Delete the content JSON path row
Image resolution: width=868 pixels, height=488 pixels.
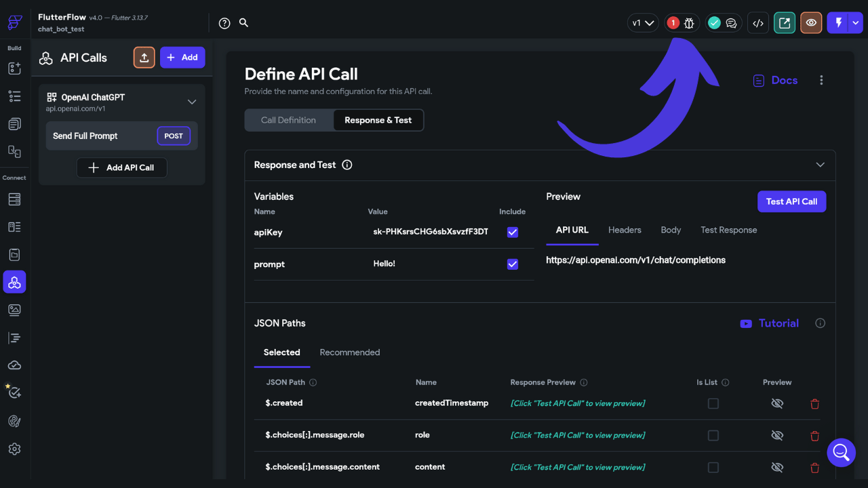(815, 468)
